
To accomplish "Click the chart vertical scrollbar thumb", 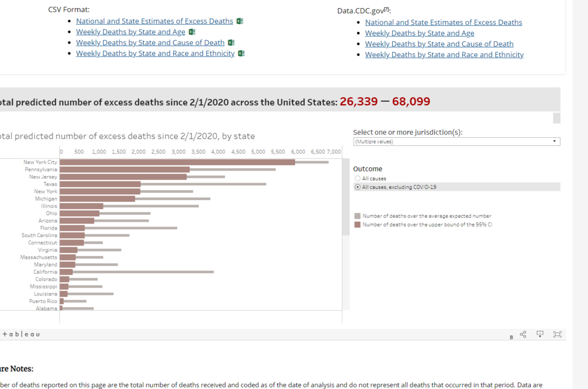I will pyautogui.click(x=346, y=197).
